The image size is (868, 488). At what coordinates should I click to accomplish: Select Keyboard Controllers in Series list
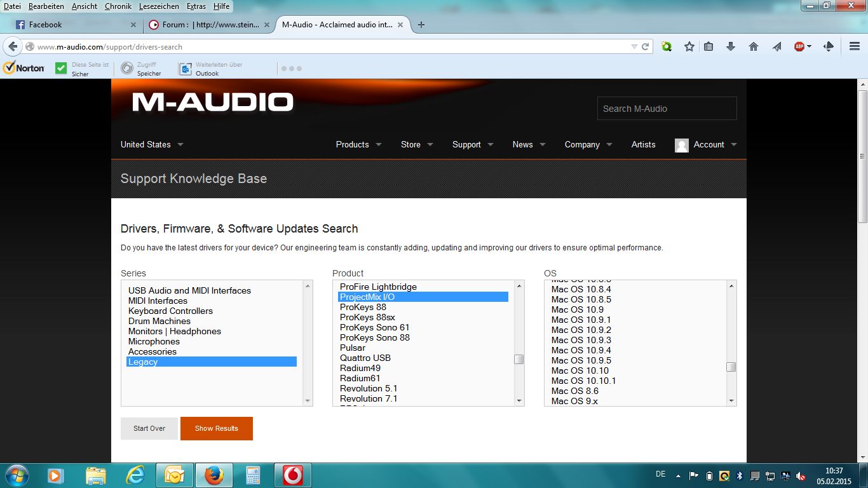coord(170,311)
